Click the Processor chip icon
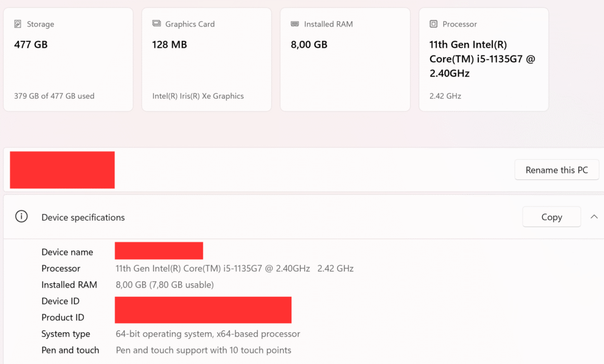The image size is (604, 364). 434,24
